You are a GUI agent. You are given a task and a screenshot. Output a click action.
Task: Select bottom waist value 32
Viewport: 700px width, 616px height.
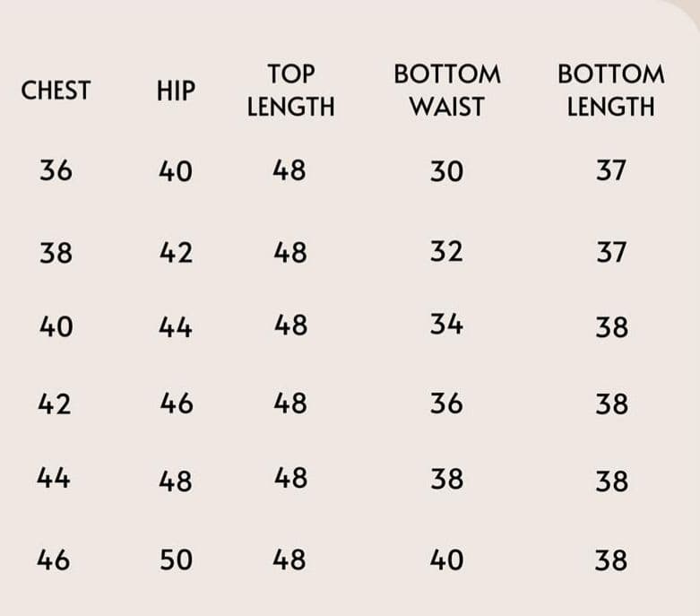coord(446,252)
